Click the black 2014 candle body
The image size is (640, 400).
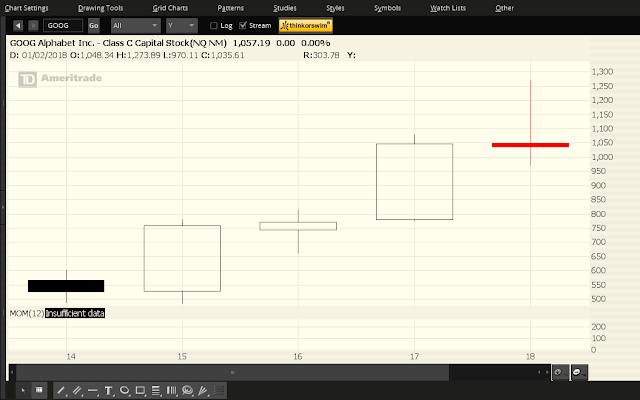[66, 286]
